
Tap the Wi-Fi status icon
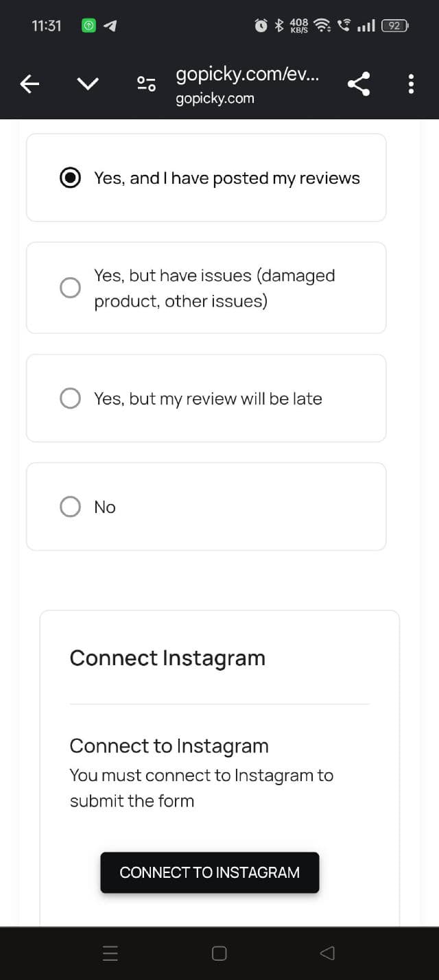click(x=322, y=26)
